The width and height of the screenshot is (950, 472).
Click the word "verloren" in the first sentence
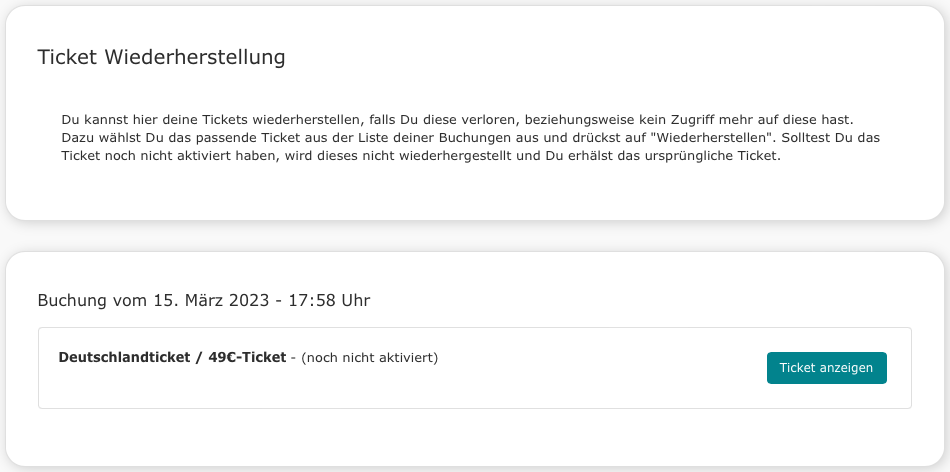[x=491, y=119]
